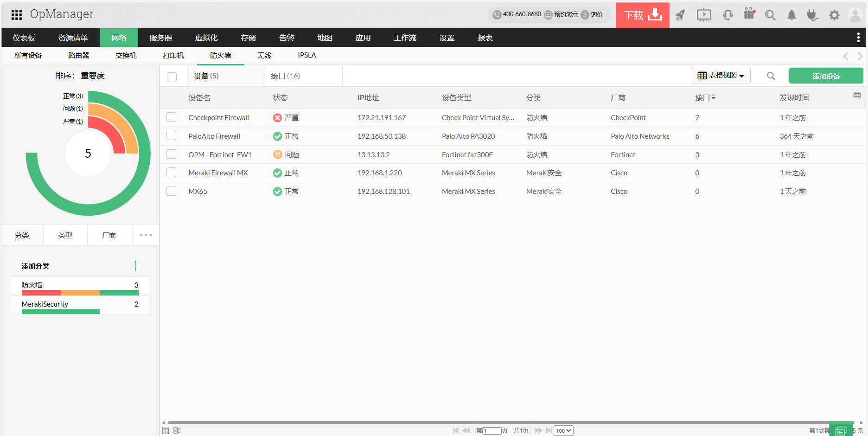Open the presentation demo screen icon
868x436 pixels.
pos(704,15)
